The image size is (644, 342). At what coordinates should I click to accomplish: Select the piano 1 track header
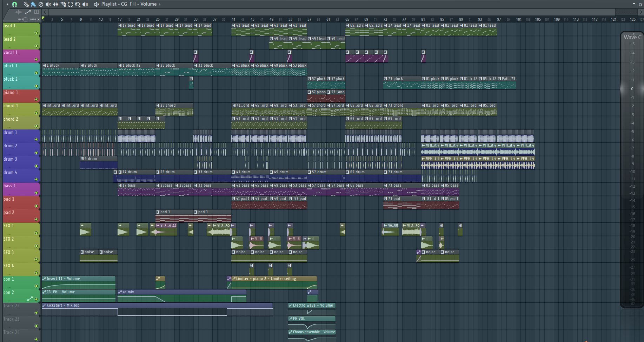click(x=21, y=96)
